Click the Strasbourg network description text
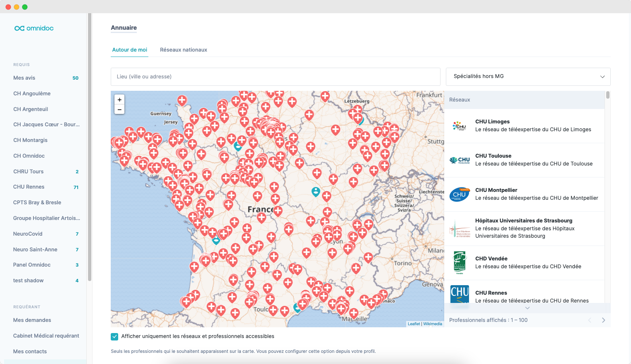This screenshot has height=364, width=631. coord(525,232)
